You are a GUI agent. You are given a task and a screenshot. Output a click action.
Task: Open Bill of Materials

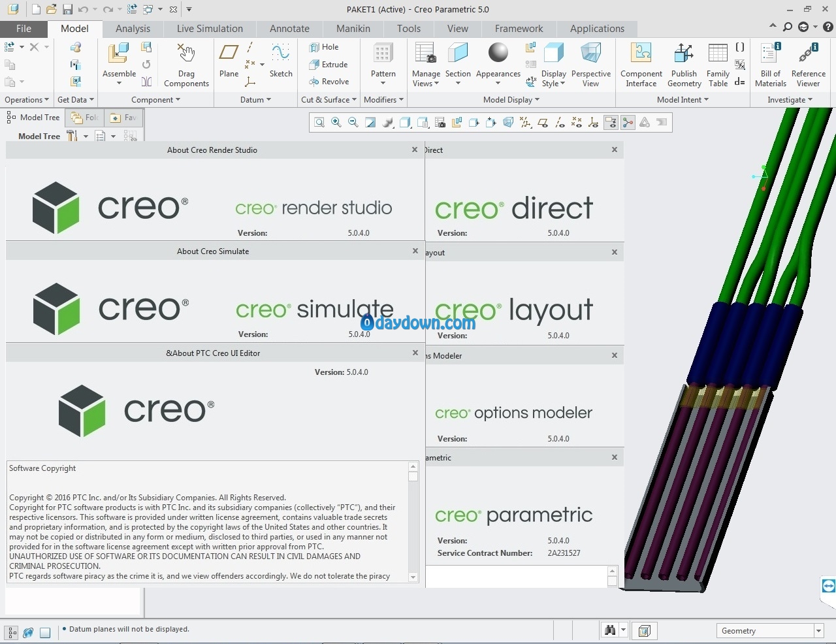(x=771, y=65)
